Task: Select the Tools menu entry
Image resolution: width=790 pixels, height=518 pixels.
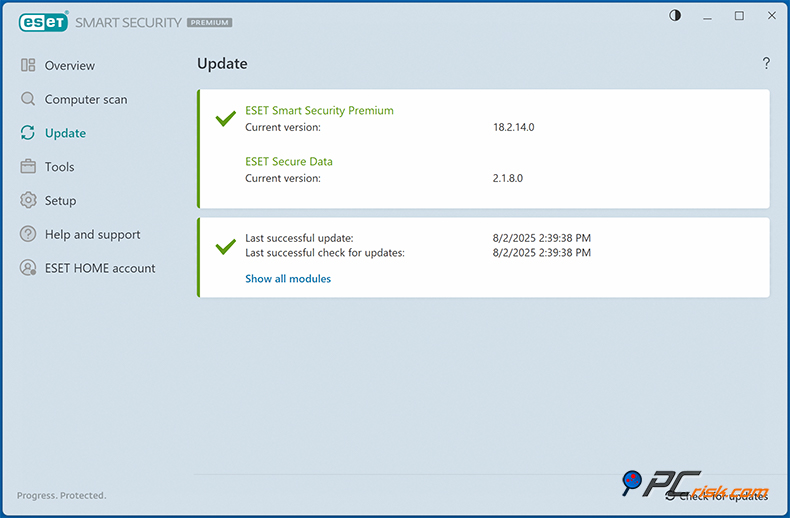Action: [x=60, y=167]
